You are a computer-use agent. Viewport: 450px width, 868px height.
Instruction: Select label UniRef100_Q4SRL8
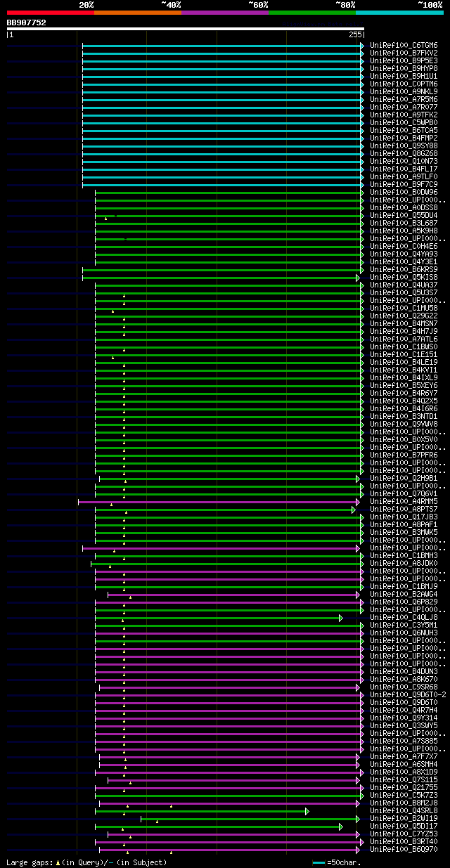404,810
